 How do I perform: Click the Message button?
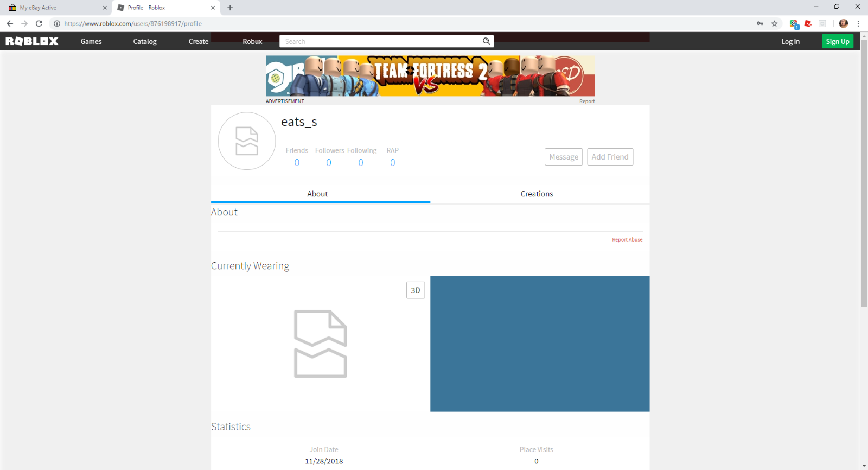click(564, 157)
